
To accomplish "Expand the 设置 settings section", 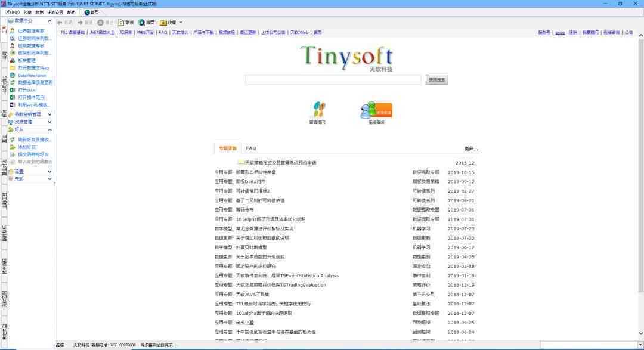I will pos(49,172).
